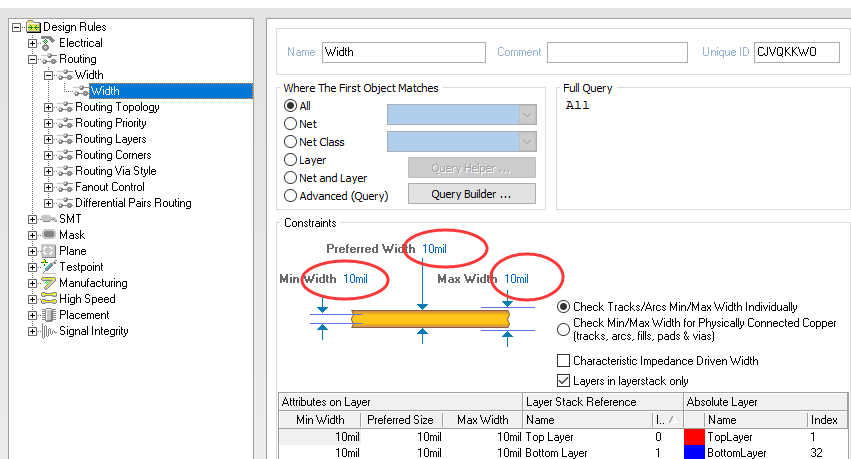Click the Design Rules root folder icon
Image resolution: width=851 pixels, height=459 pixels.
point(33,27)
